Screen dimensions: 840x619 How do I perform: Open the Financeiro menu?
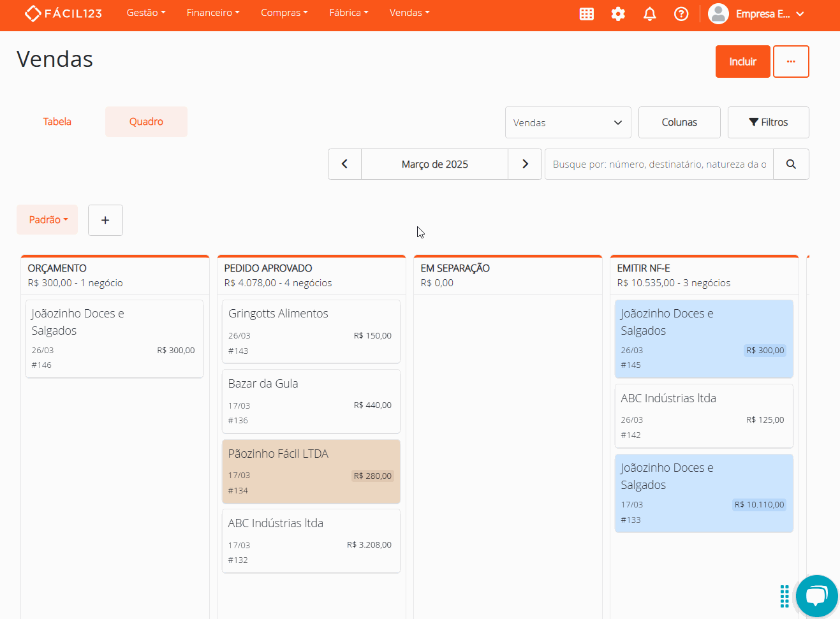point(213,13)
